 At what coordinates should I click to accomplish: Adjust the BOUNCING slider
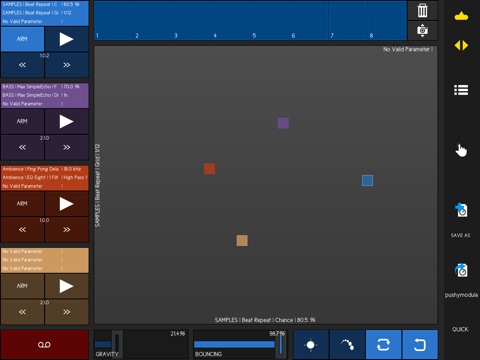coord(240,345)
